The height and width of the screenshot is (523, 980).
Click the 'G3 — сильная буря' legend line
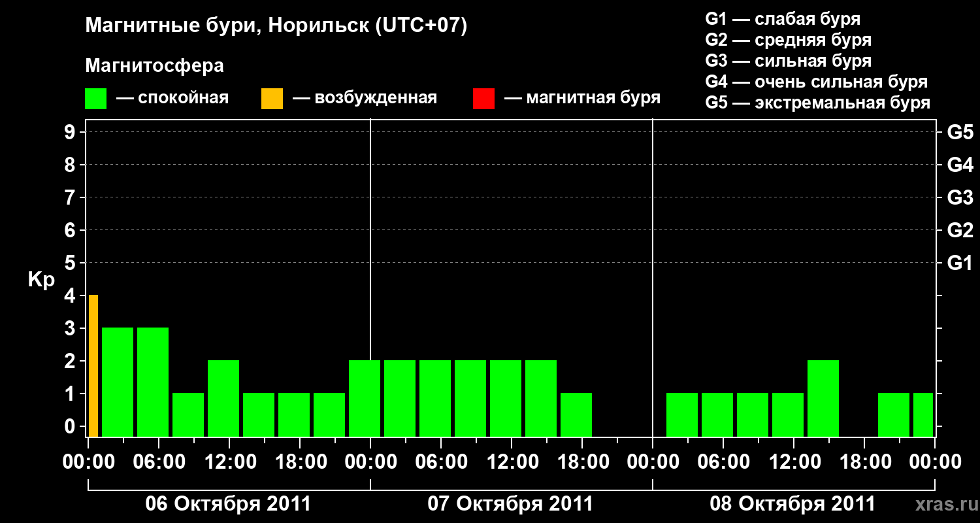788,61
